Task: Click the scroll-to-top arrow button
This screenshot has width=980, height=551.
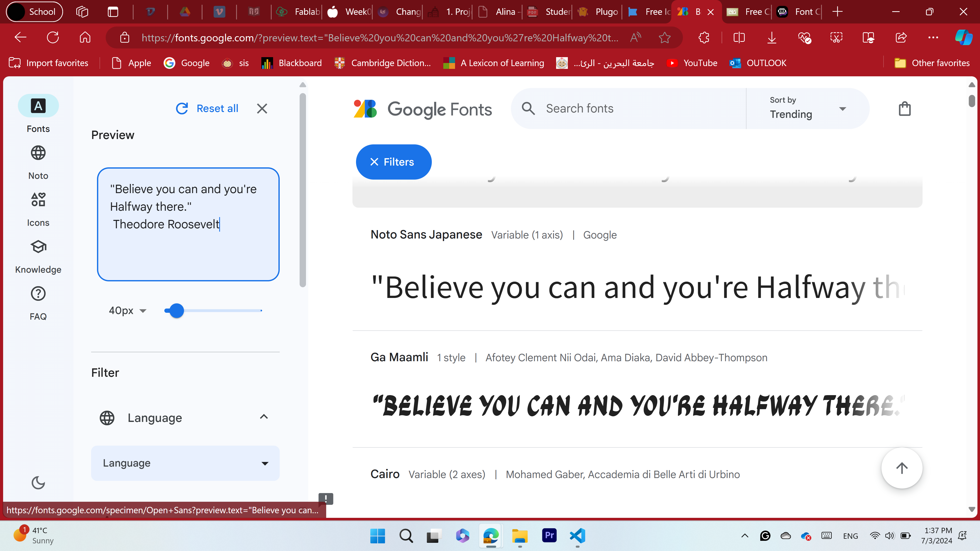Action: click(902, 468)
